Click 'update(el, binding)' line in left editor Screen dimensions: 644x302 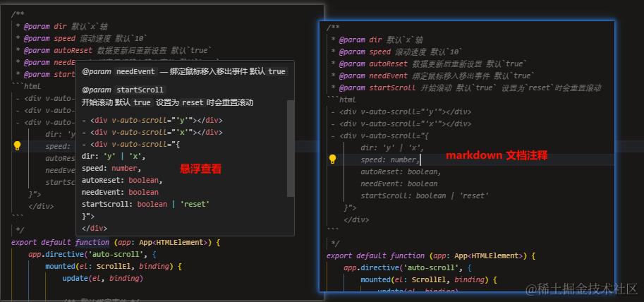[103, 278]
